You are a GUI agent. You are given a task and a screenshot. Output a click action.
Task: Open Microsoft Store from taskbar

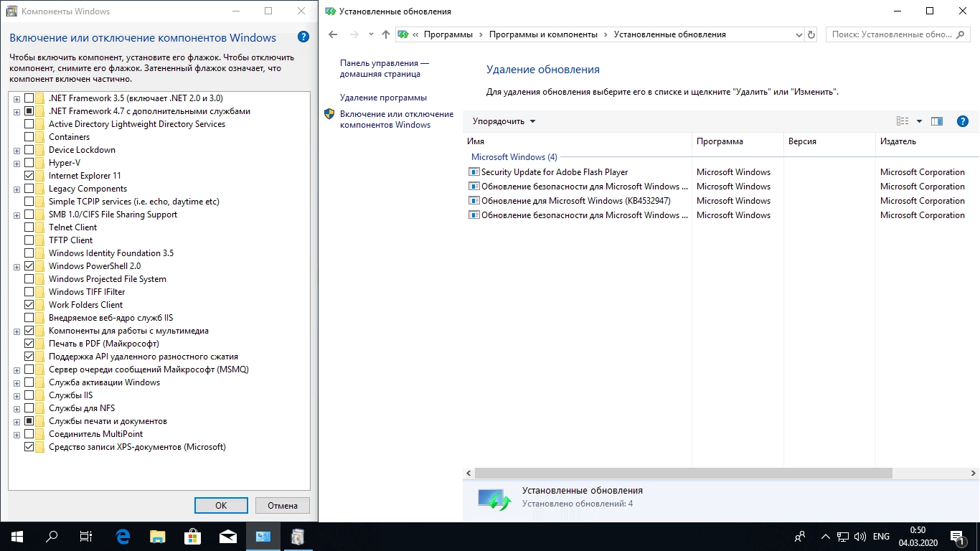[193, 537]
